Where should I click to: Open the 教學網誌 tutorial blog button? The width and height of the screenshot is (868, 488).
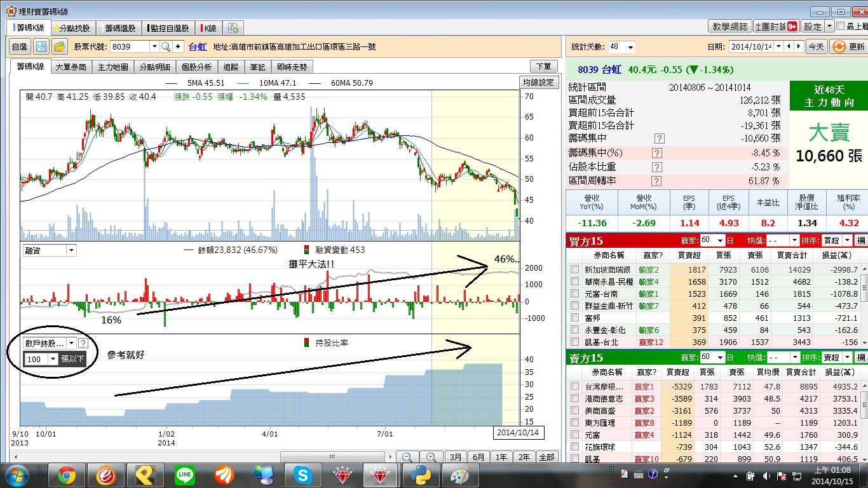[729, 27]
